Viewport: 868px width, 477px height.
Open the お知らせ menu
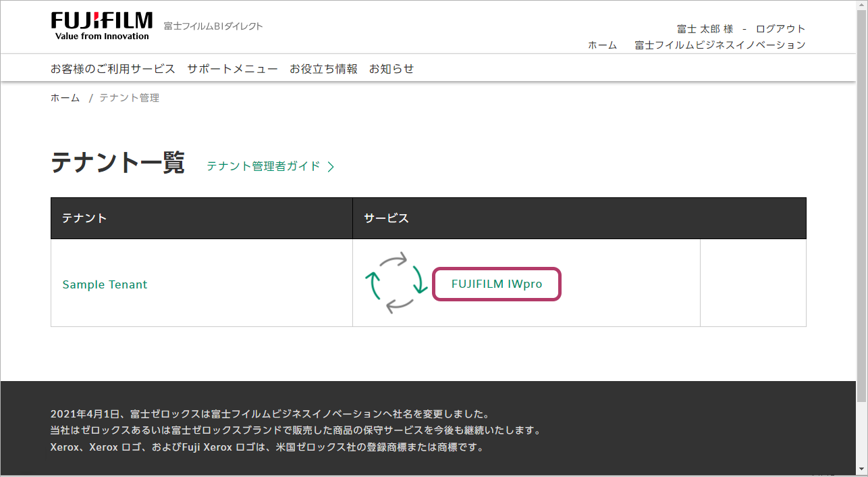coord(391,69)
